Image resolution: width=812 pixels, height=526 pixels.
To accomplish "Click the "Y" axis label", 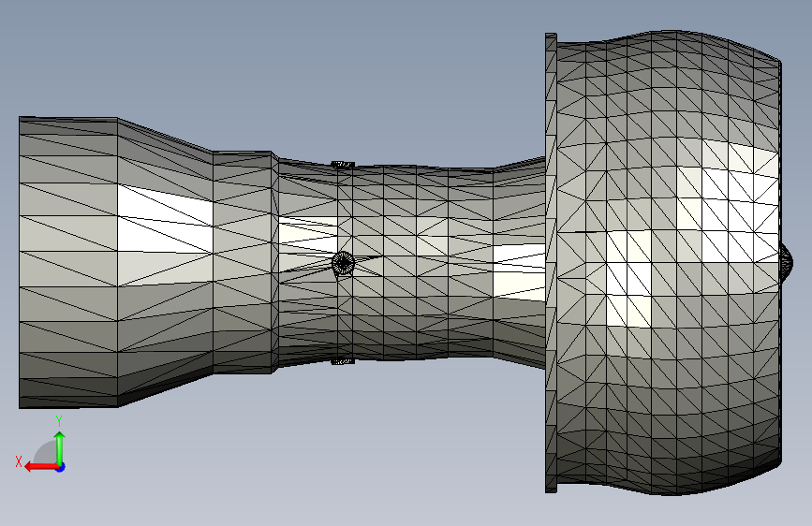I will coord(59,421).
